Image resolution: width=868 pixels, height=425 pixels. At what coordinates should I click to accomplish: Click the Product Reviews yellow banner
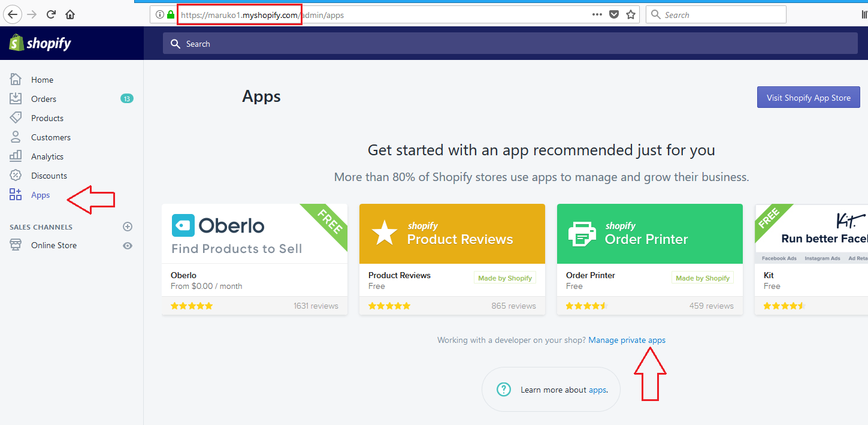[x=452, y=233]
